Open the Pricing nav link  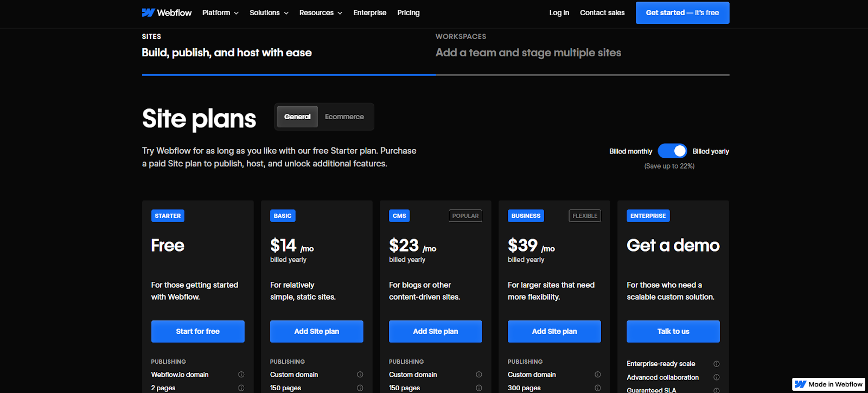tap(409, 12)
